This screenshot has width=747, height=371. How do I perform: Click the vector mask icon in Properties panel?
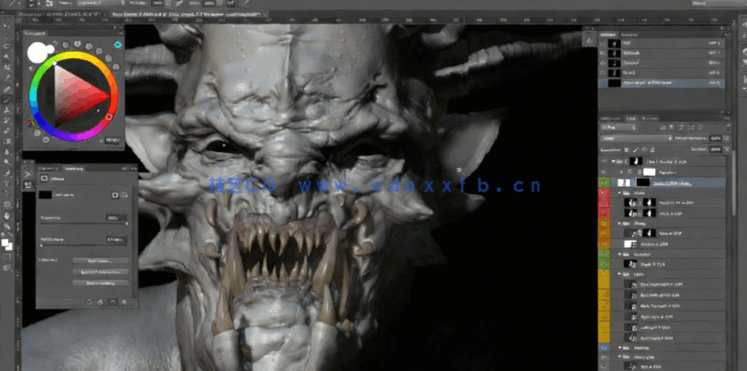click(124, 195)
